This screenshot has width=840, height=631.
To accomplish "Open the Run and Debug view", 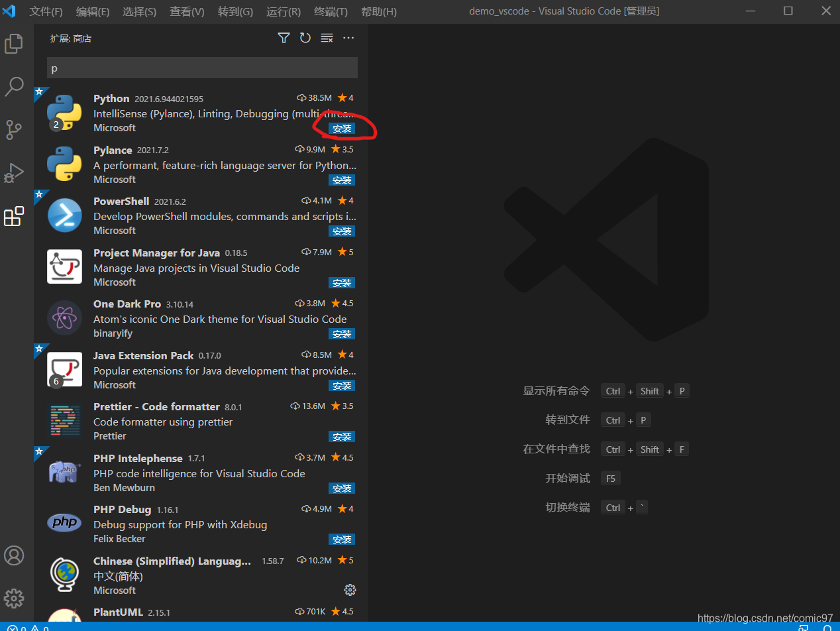I will (x=14, y=173).
